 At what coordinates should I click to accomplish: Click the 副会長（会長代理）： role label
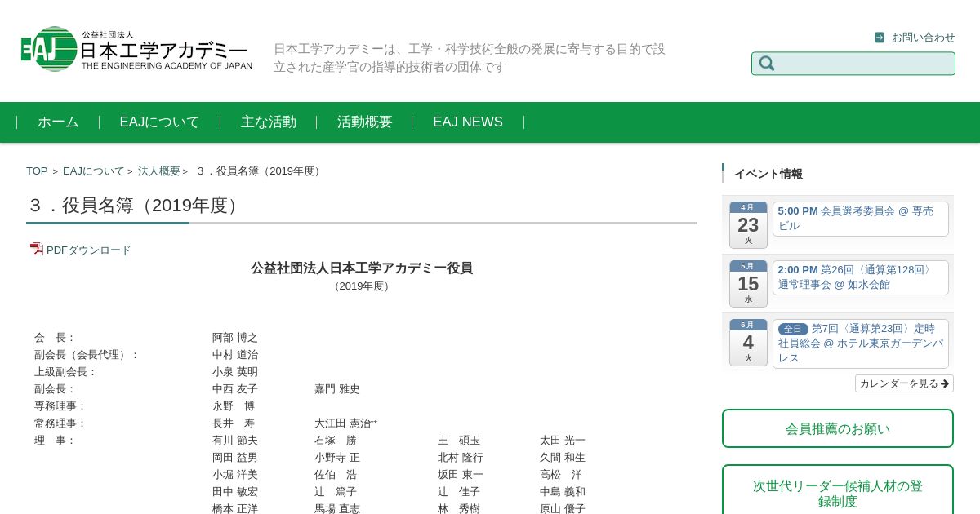[x=87, y=355]
